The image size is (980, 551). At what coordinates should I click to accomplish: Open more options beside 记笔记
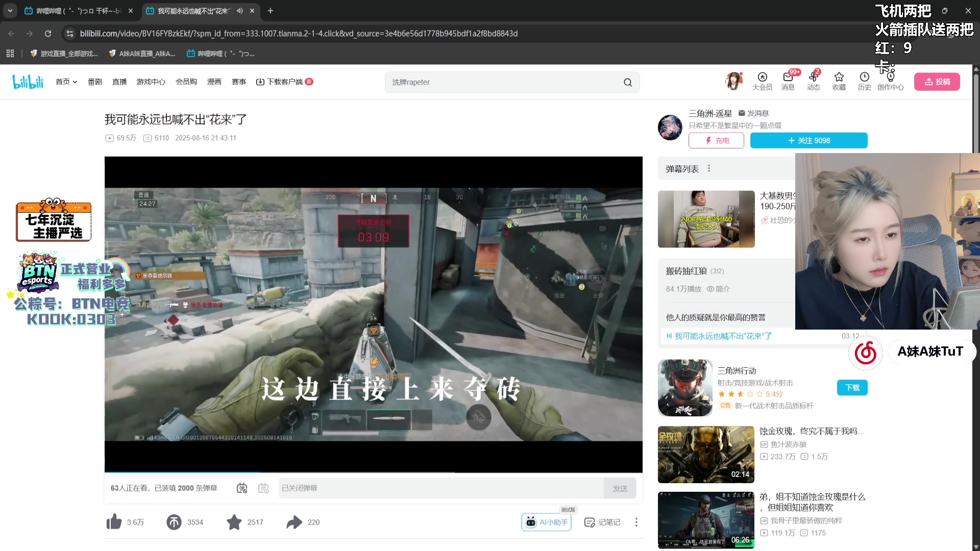point(636,522)
